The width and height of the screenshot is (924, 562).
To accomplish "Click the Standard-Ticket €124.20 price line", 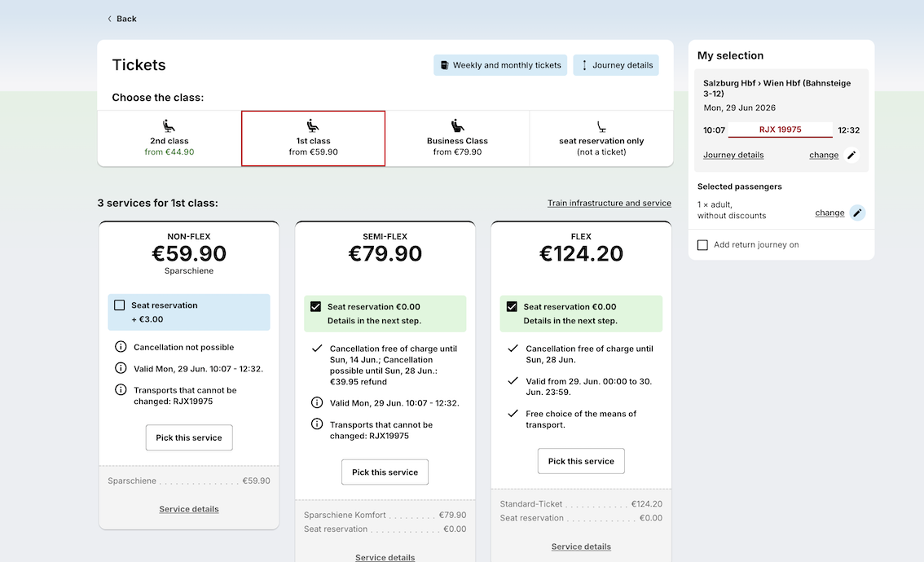I will (x=581, y=504).
